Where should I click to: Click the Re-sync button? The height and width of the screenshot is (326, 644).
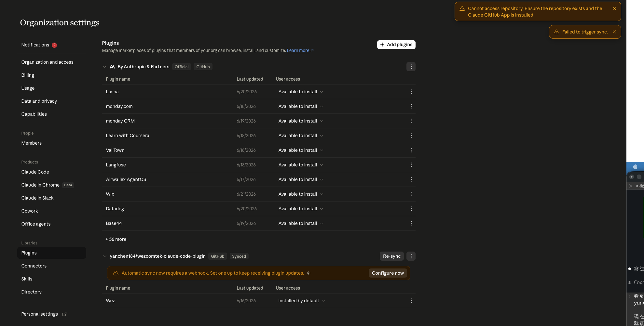(x=392, y=256)
